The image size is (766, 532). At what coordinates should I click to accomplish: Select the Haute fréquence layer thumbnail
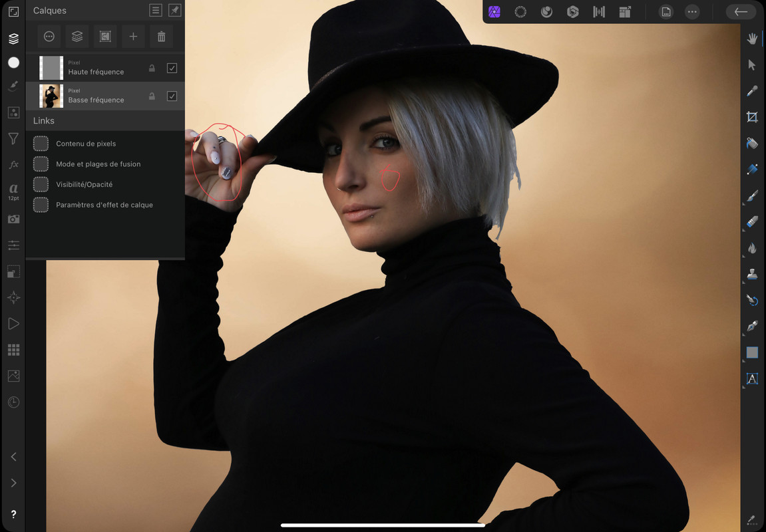51,68
